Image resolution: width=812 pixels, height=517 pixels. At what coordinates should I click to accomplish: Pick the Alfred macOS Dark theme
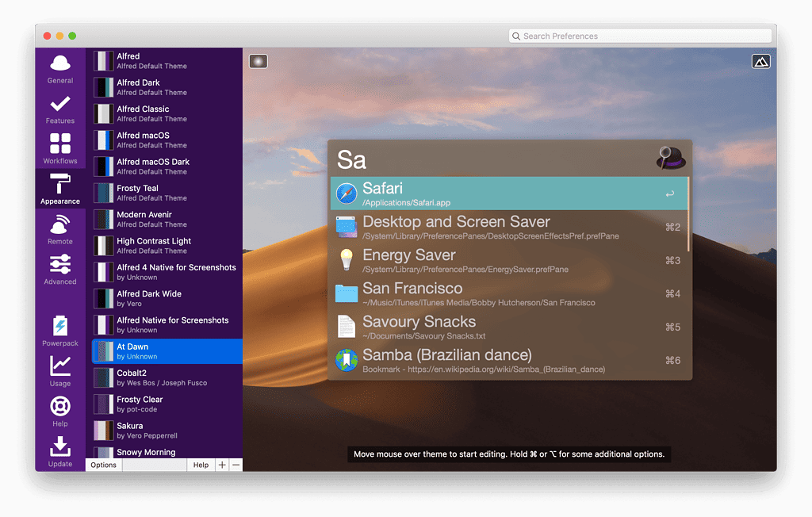coord(167,167)
